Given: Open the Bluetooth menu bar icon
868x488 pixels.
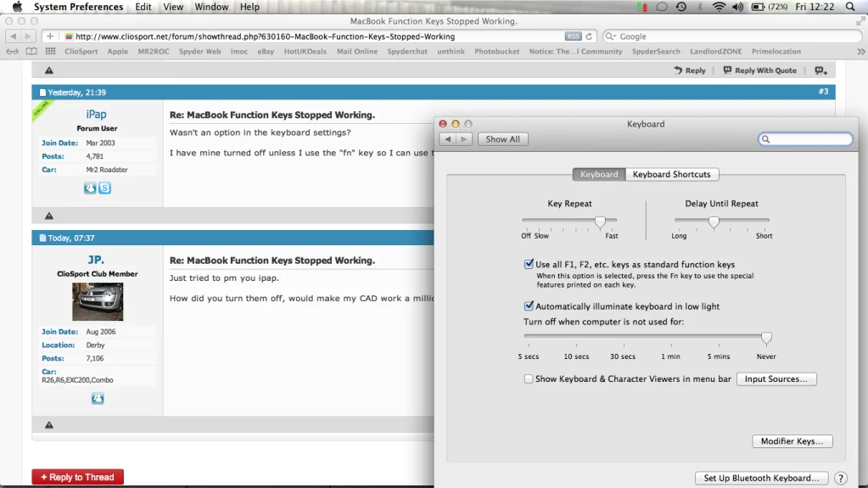Looking at the screenshot, I should [x=700, y=7].
